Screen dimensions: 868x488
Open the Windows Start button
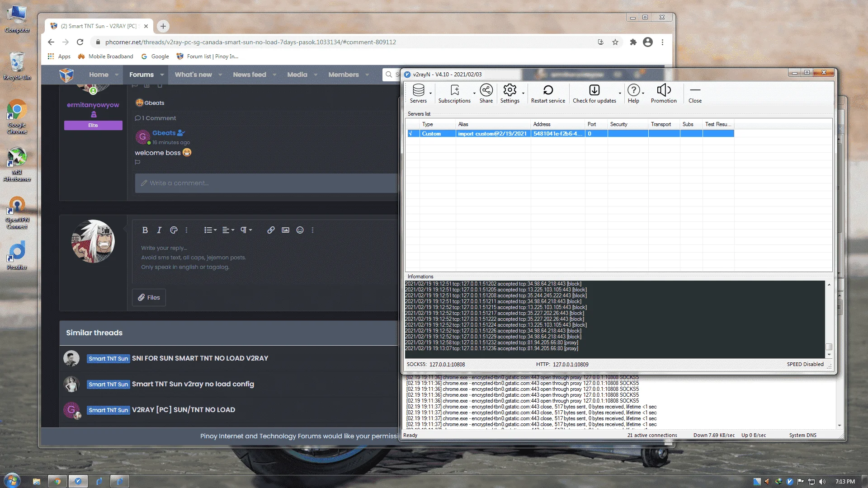pyautogui.click(x=12, y=480)
